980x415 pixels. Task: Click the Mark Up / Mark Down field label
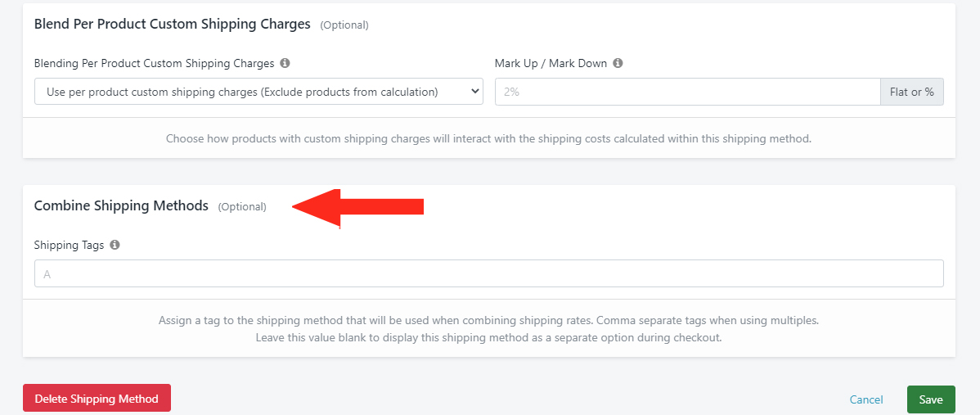[x=551, y=63]
